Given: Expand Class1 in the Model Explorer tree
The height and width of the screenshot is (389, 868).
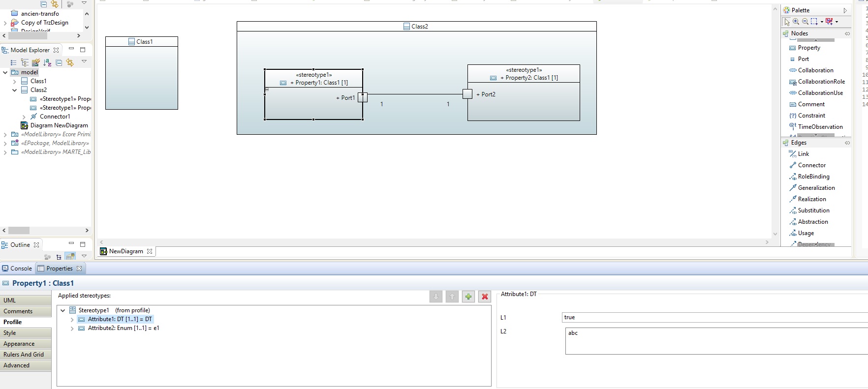Looking at the screenshot, I should click(15, 82).
